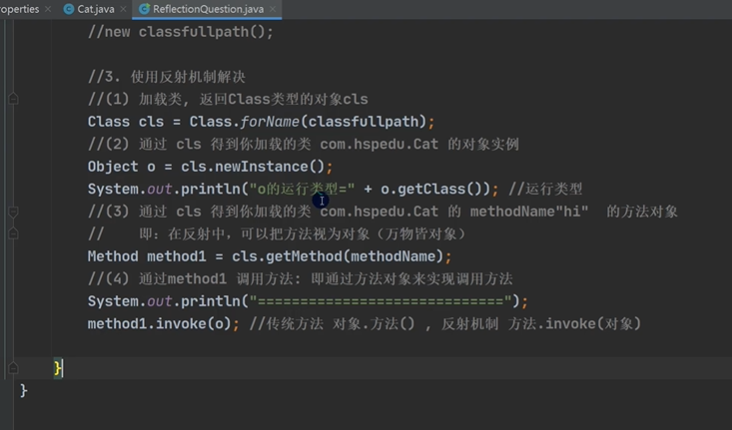The height and width of the screenshot is (430, 732).
Task: Click comment '//(4) 通过method1 调用方法'
Action: coord(300,279)
